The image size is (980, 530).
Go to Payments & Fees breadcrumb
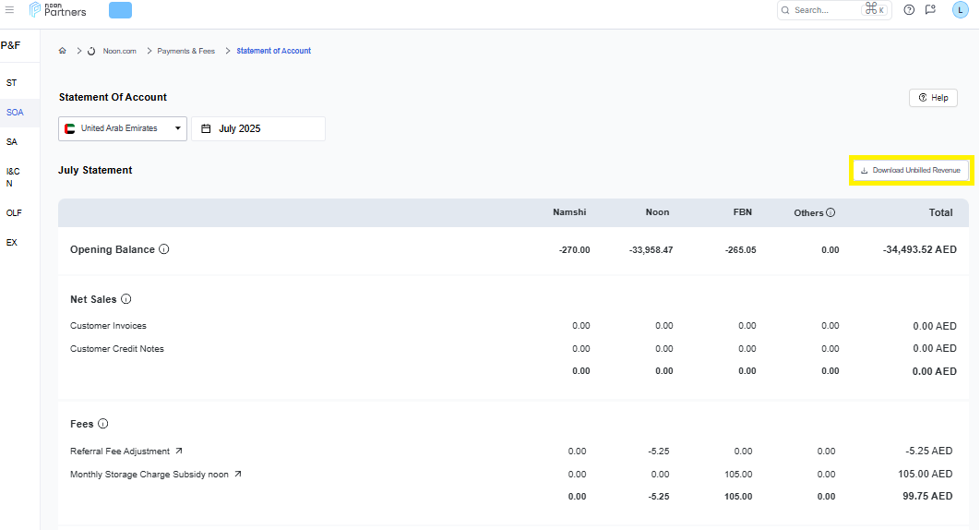185,52
